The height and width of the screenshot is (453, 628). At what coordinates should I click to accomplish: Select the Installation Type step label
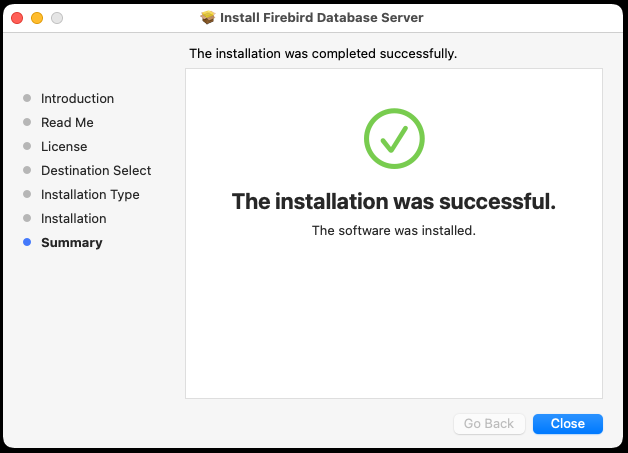click(90, 195)
